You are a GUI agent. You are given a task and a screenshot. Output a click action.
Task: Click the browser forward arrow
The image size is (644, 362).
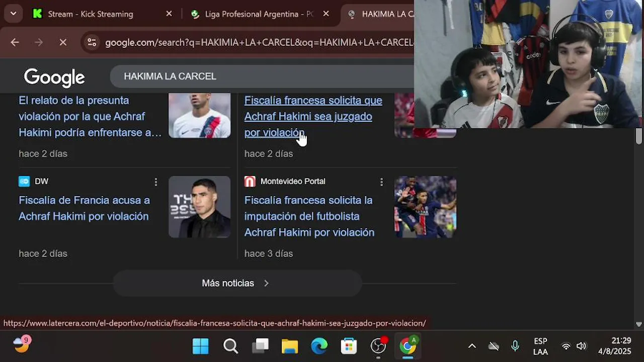(x=39, y=42)
